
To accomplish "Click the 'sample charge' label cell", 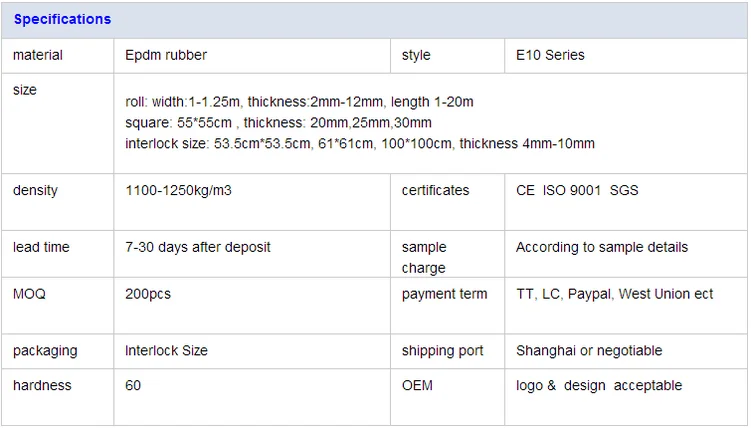I will 424,257.
